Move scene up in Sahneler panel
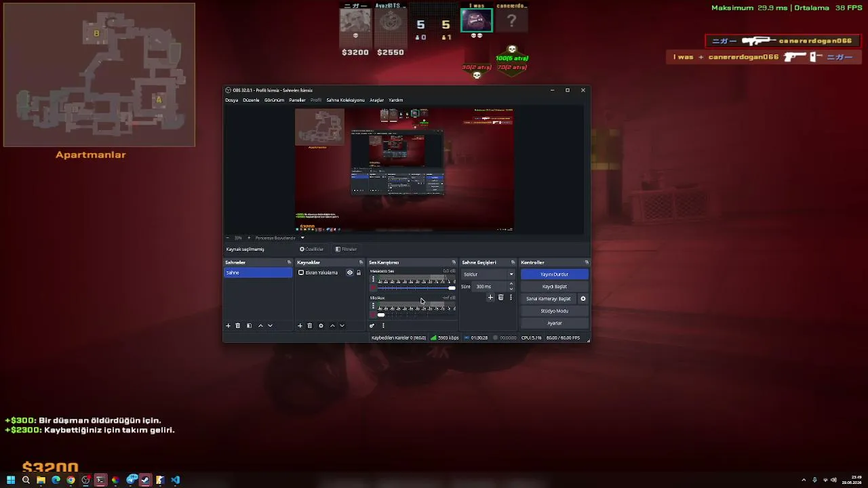Screen dimensions: 868x488 point(260,326)
